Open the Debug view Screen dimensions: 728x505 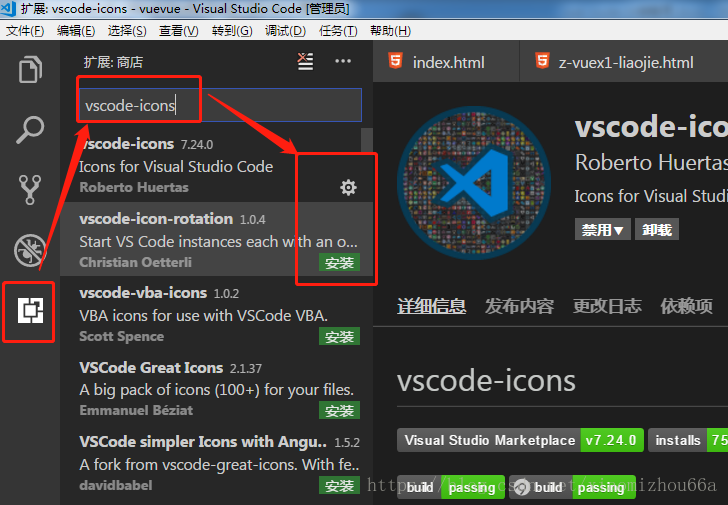point(30,251)
